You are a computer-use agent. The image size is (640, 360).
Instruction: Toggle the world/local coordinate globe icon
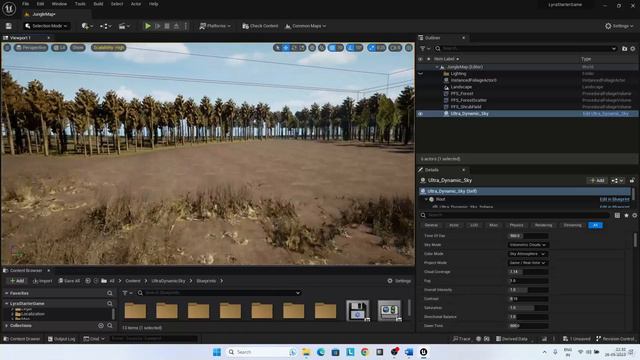pyautogui.click(x=312, y=48)
